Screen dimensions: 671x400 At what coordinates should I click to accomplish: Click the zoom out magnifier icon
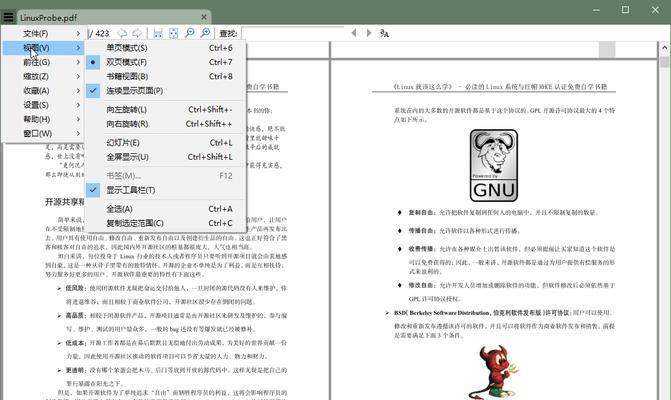pos(190,33)
